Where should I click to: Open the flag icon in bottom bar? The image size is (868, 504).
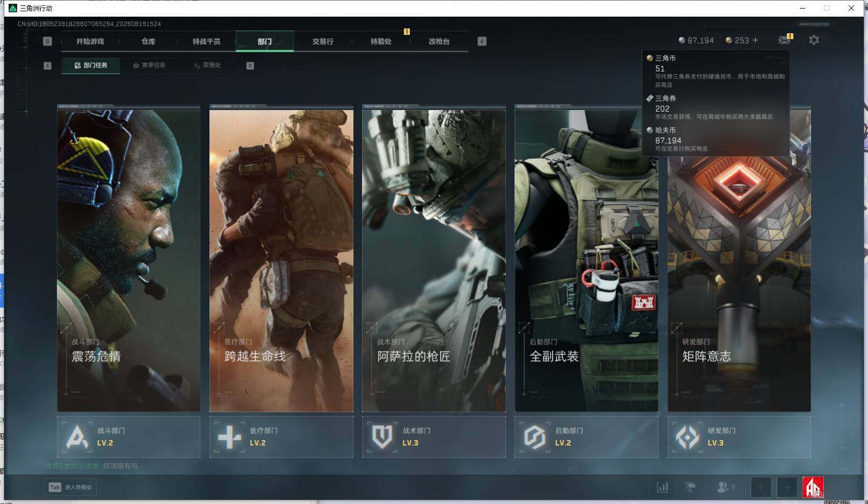tap(691, 487)
